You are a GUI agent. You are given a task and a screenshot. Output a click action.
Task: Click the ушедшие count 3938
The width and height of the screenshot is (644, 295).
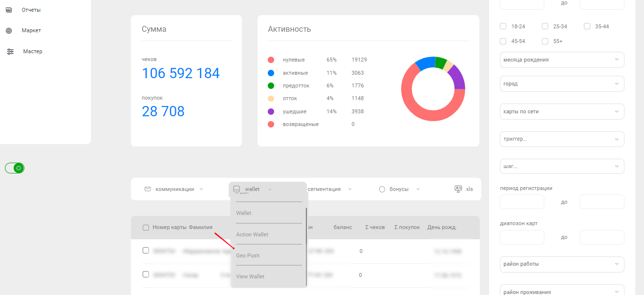click(x=358, y=111)
